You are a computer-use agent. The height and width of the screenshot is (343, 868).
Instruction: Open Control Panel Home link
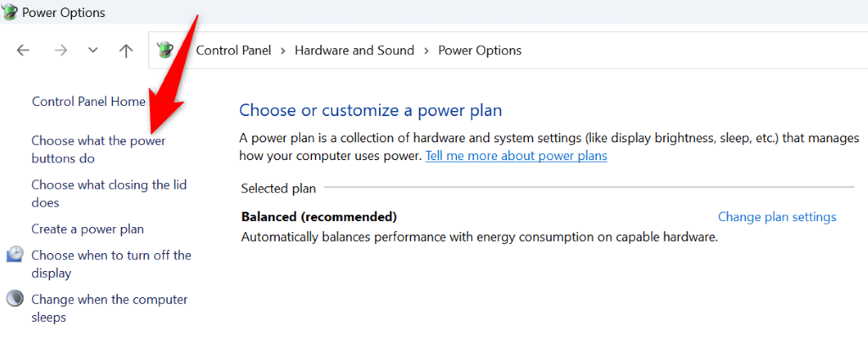88,102
